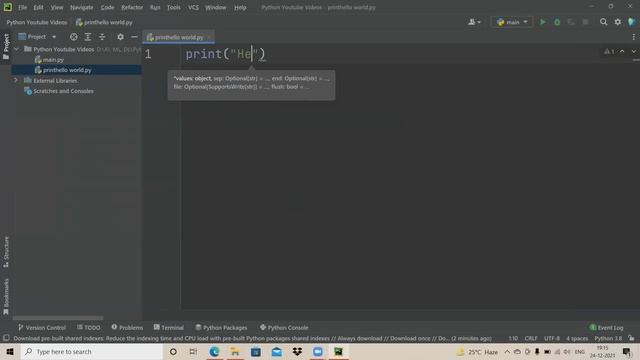Open the Terminal tool window
The width and height of the screenshot is (640, 360).
click(x=169, y=327)
